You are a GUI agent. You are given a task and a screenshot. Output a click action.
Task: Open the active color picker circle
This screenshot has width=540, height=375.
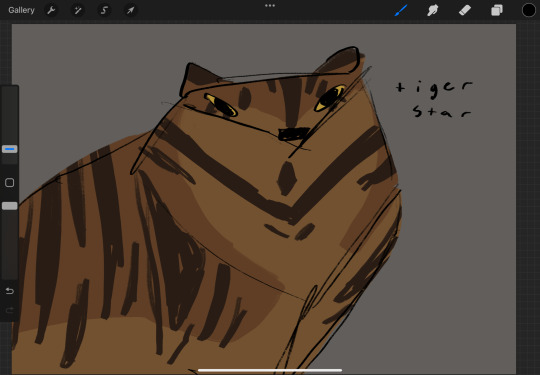pyautogui.click(x=529, y=10)
